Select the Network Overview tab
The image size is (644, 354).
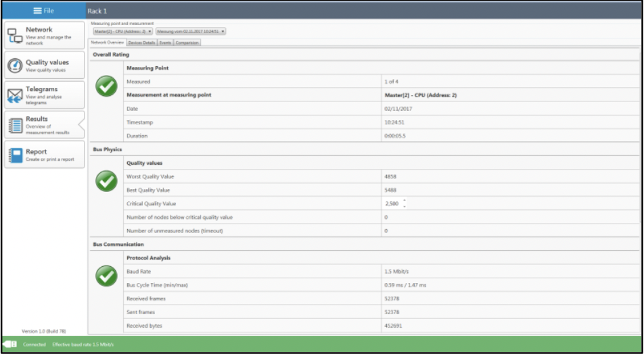[x=107, y=43]
